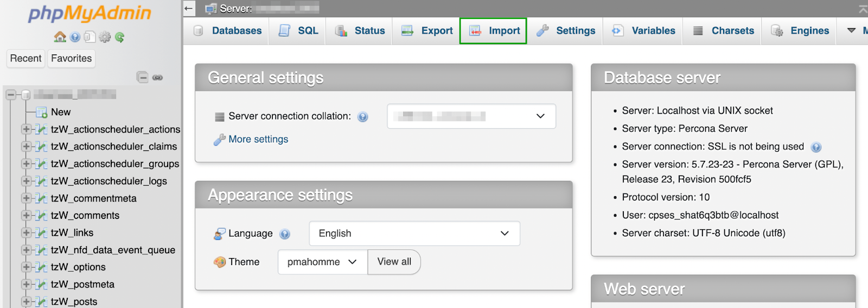Click the table icon for tzW_actionscheduler_logs
The height and width of the screenshot is (308, 868).
41,181
